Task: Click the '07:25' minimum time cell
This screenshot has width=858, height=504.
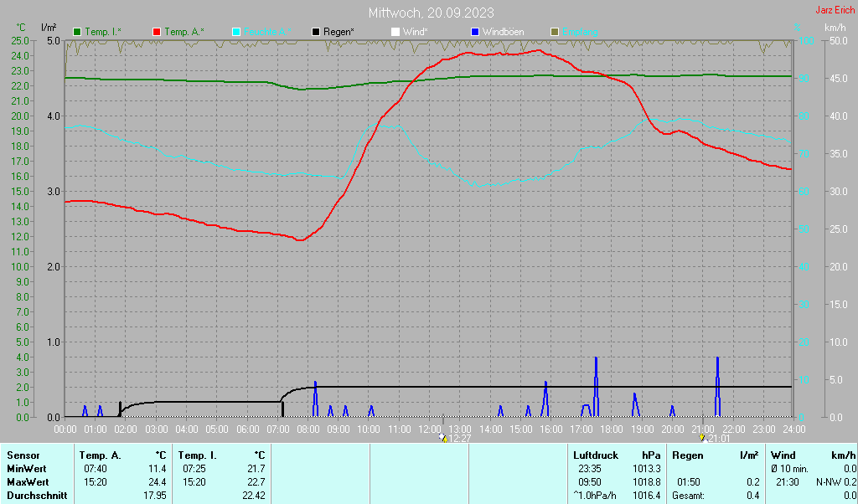Action: click(194, 469)
